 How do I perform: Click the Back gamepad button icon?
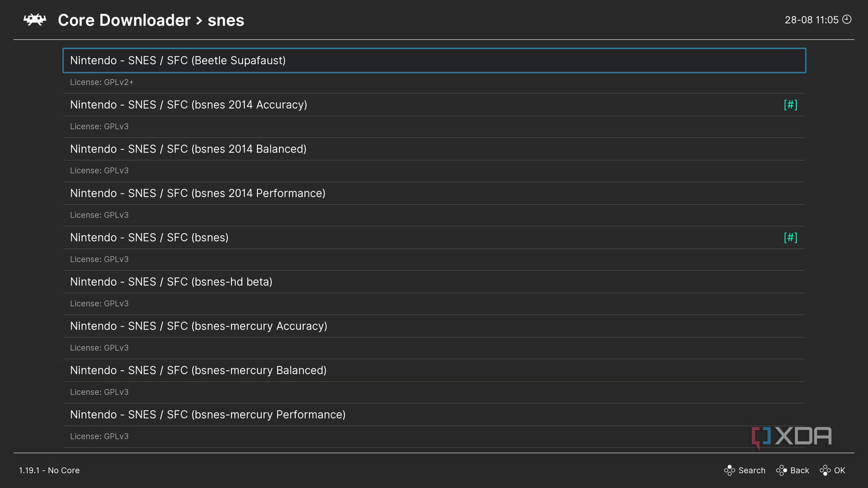tap(782, 470)
